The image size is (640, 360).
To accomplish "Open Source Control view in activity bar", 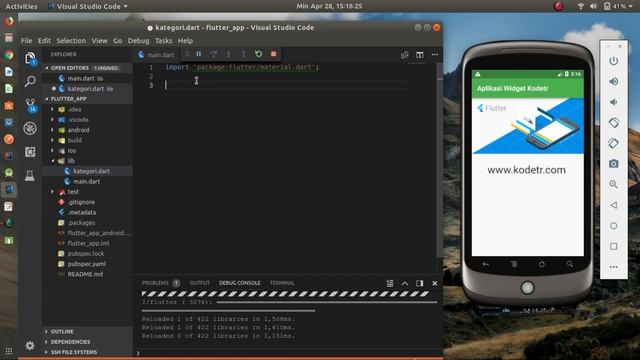I will point(30,104).
